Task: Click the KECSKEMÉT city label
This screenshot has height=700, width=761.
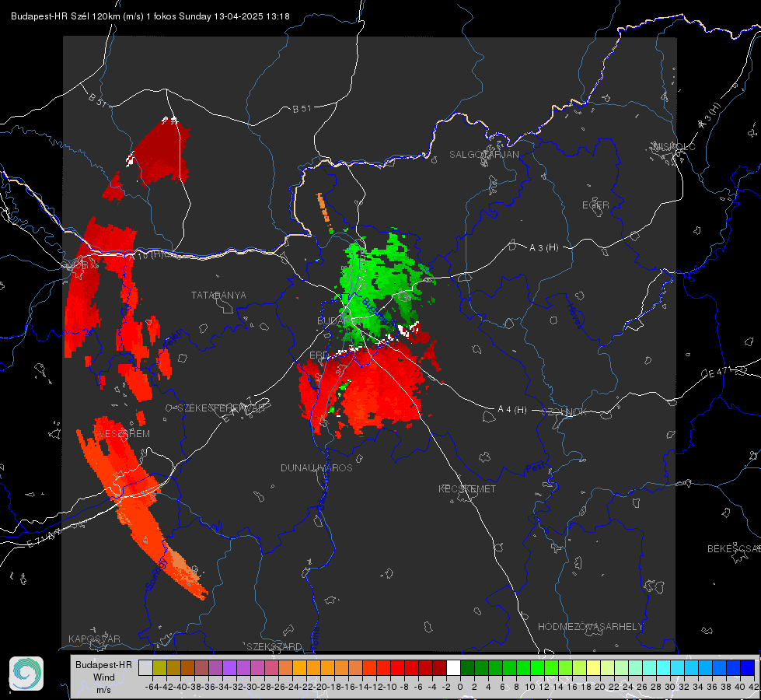Action: 467,488
